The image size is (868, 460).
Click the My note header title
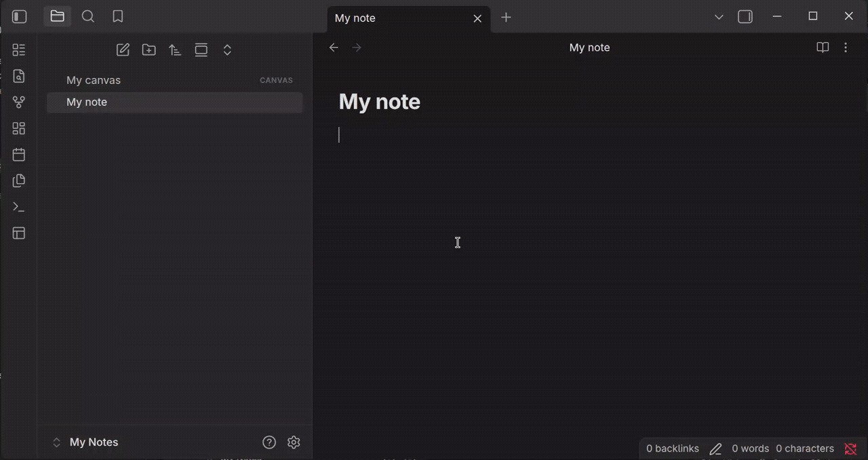coord(589,47)
